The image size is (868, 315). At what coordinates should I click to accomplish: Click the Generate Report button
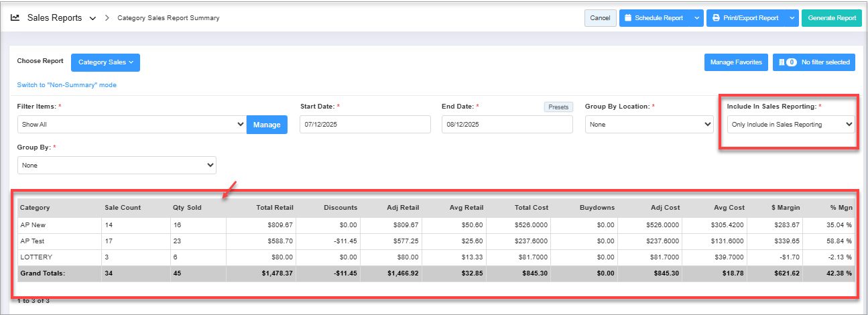click(x=832, y=18)
